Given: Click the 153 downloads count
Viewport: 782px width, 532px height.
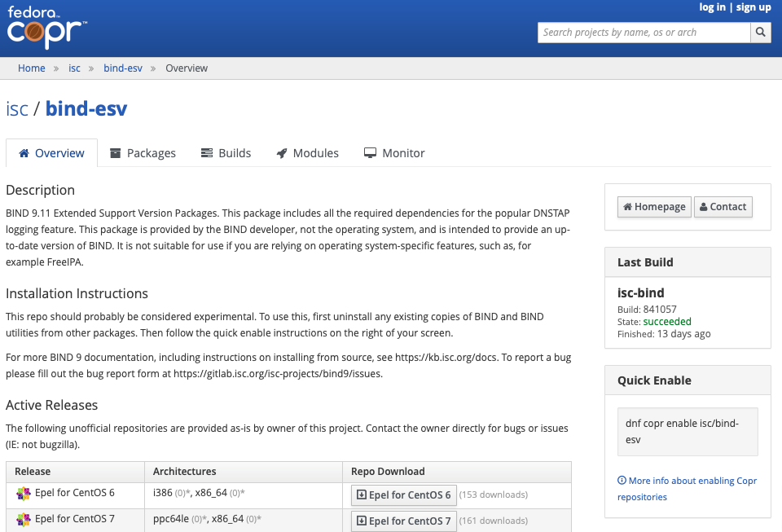Looking at the screenshot, I should click(x=494, y=495).
